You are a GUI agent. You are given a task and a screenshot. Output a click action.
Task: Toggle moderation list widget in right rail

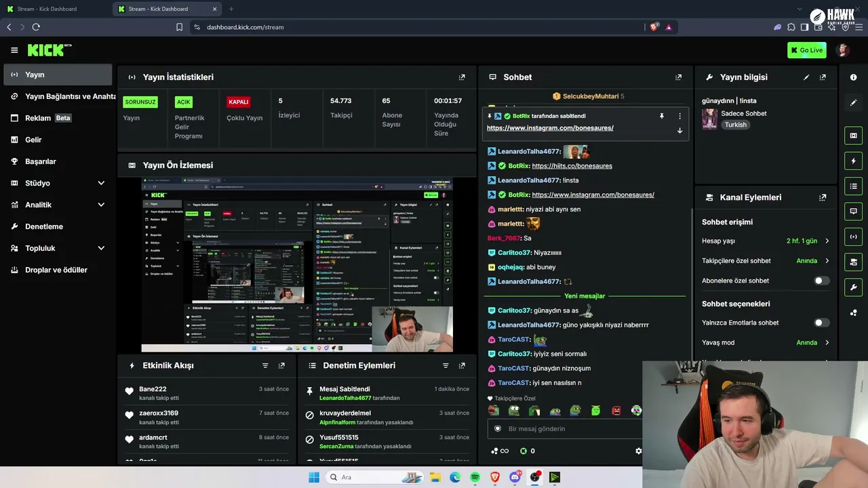tap(853, 186)
